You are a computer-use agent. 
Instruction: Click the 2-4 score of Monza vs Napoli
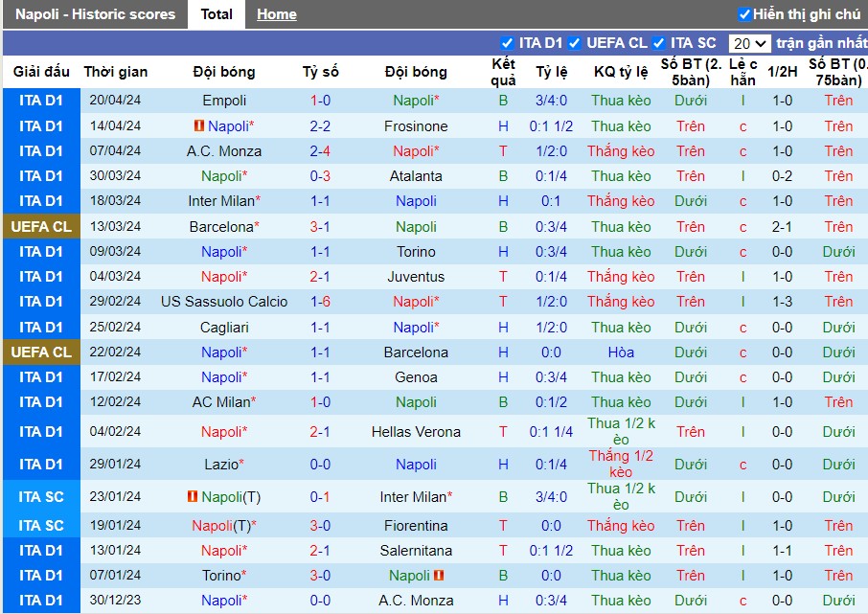[320, 151]
